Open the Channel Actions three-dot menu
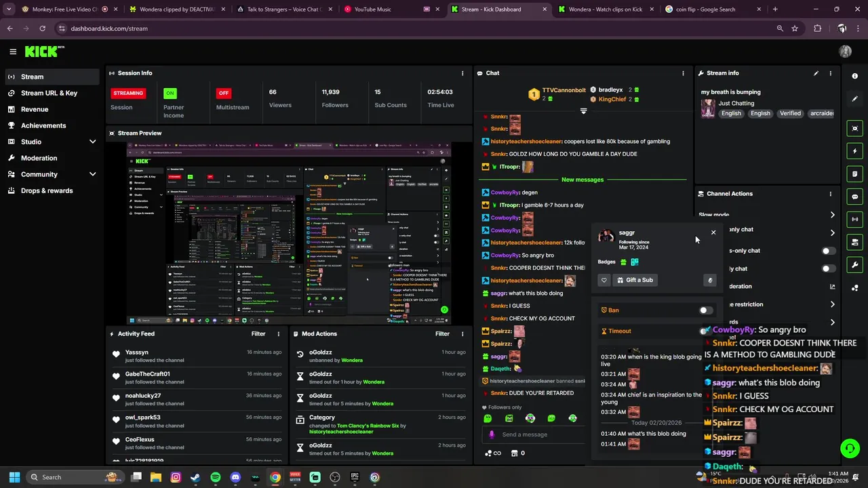This screenshot has width=868, height=488. [x=830, y=194]
